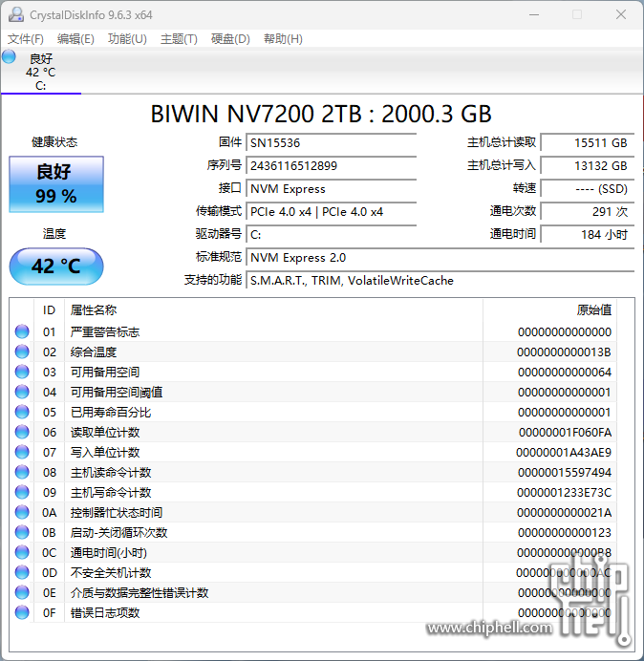Click the power on hours 184 小时
Image resolution: width=644 pixels, height=661 pixels.
point(588,234)
